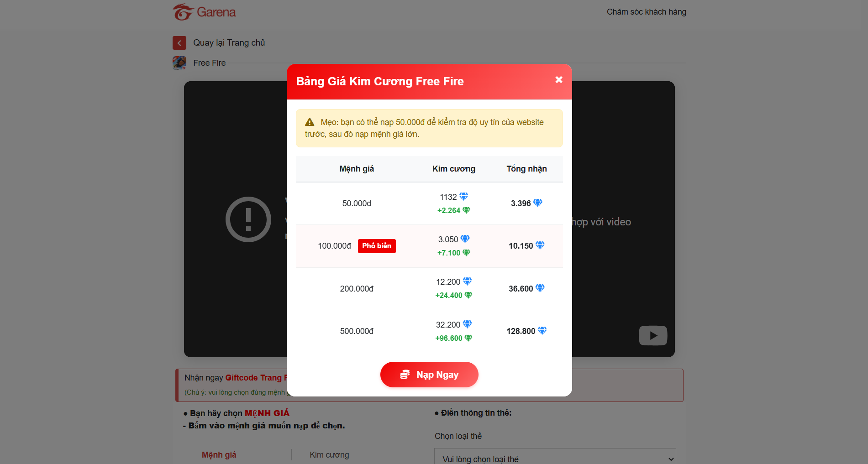
Task: Click green diamond icon next to +24.400
Action: click(x=468, y=295)
